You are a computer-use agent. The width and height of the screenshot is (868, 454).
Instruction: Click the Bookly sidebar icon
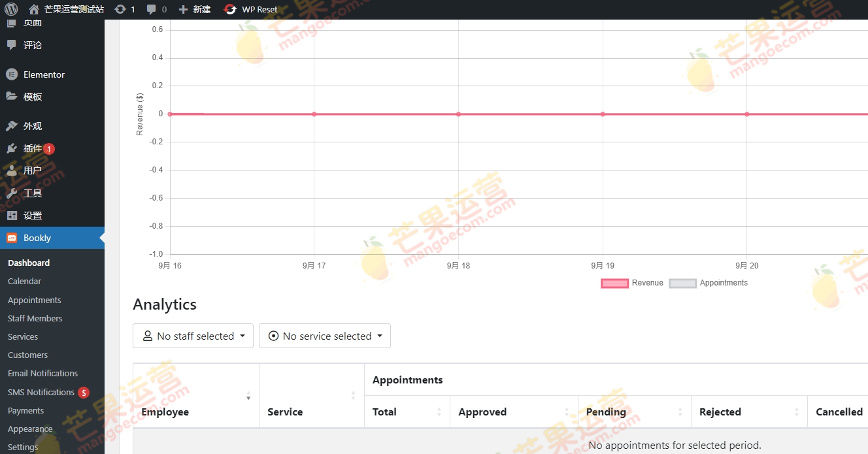point(12,238)
